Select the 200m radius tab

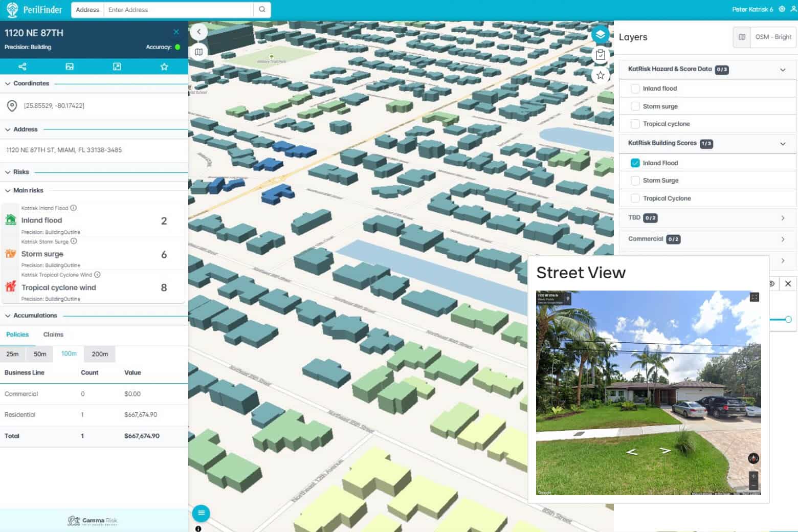[x=100, y=354]
